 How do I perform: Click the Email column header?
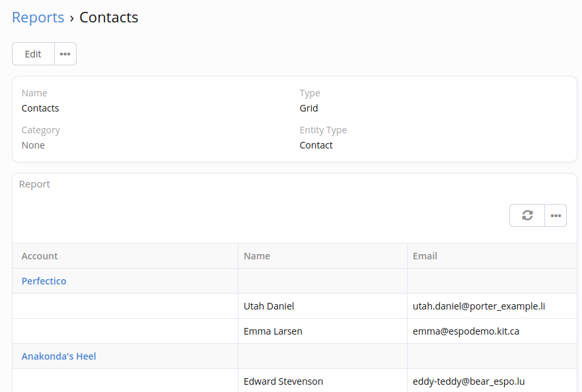(x=425, y=256)
